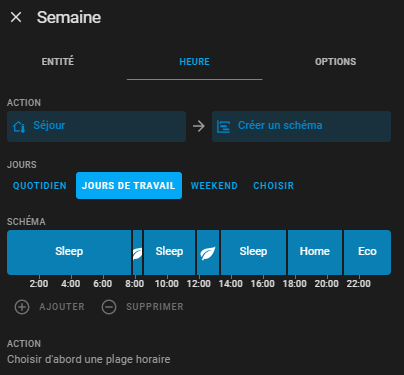
Task: Select the Weekend days option
Action: 214,186
